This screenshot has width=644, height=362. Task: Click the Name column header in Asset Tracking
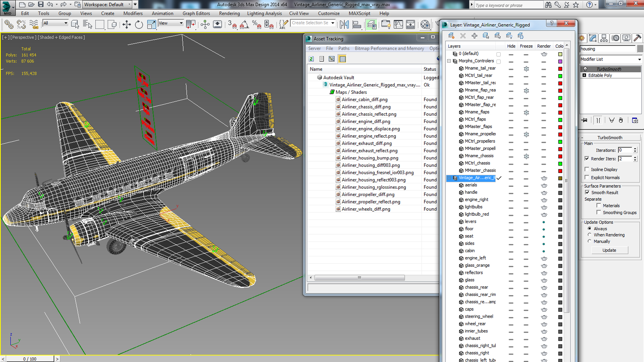(364, 69)
